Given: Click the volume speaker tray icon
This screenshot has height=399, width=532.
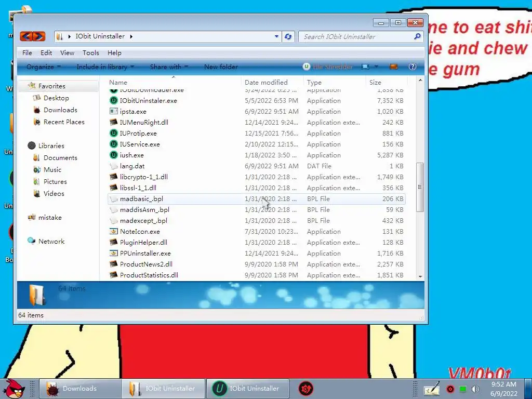Looking at the screenshot, I should (475, 389).
